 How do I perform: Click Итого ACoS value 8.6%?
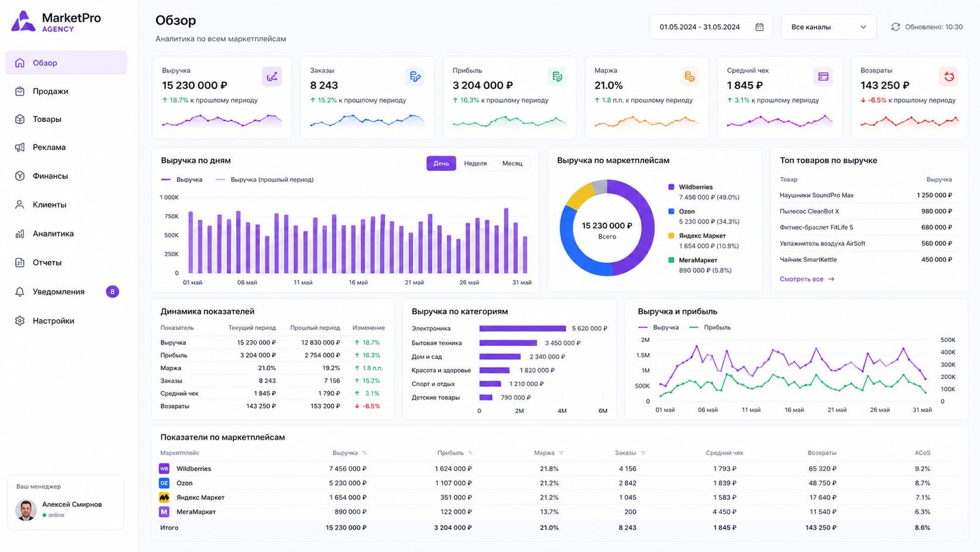click(x=923, y=527)
